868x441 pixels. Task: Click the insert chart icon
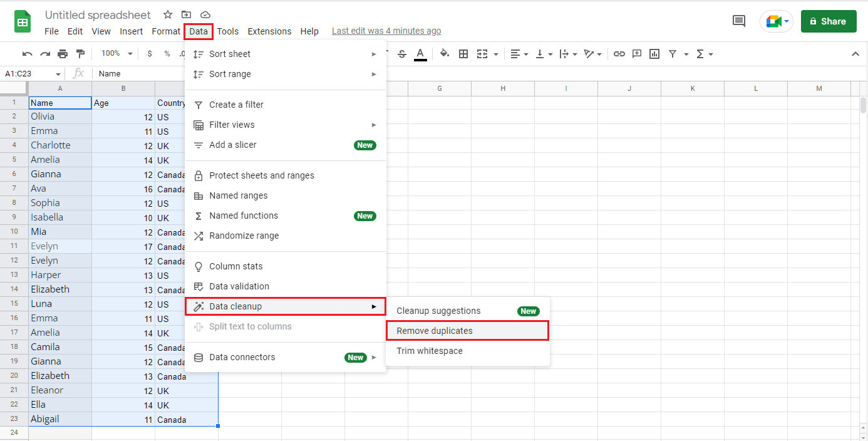(x=654, y=54)
